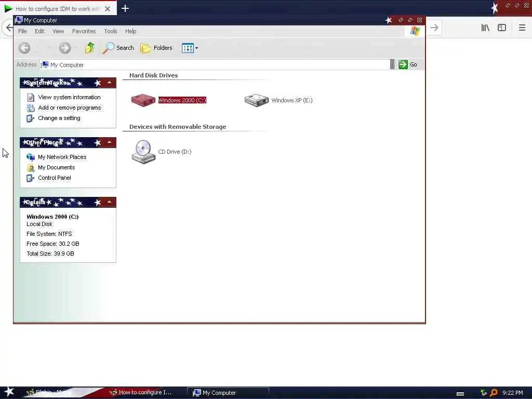
Task: Open My Network Places
Action: pos(62,157)
